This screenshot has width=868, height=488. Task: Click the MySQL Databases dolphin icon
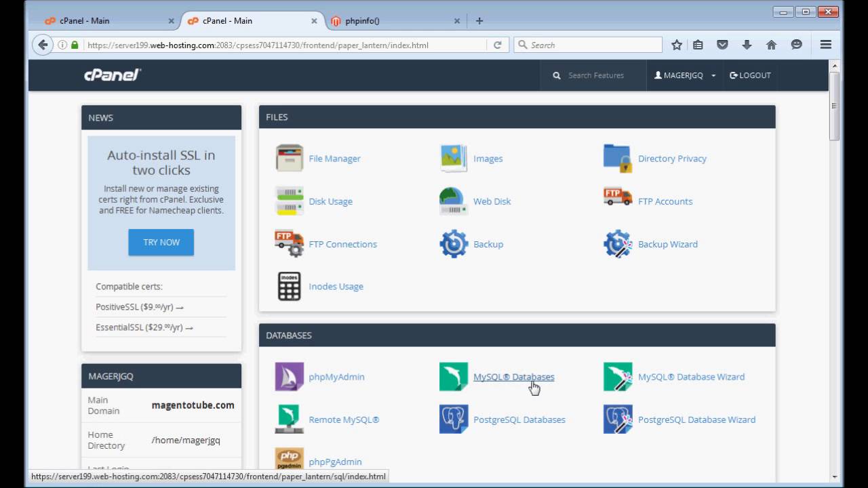click(x=454, y=376)
